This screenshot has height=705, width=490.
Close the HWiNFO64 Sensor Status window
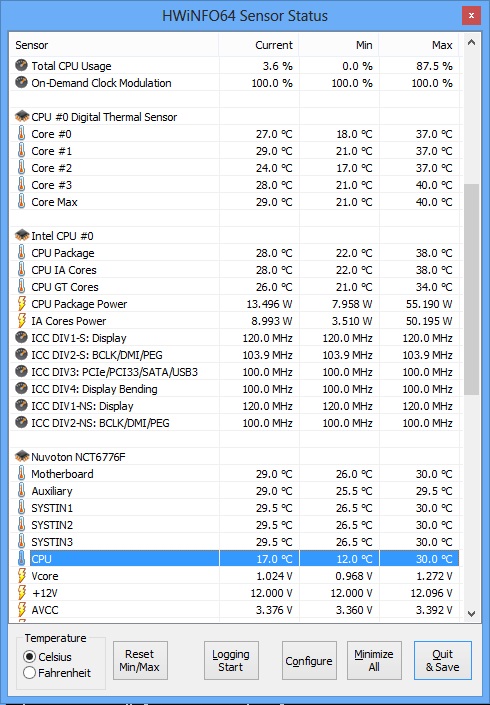point(471,16)
